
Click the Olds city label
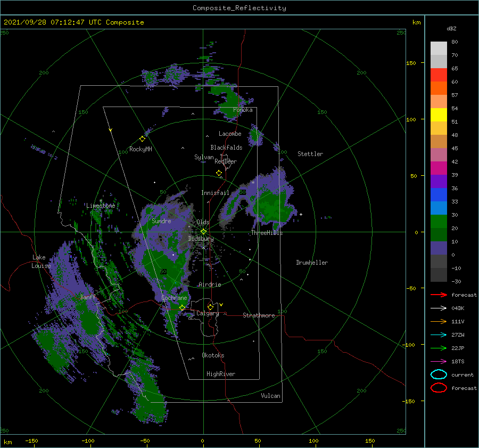[x=203, y=222]
